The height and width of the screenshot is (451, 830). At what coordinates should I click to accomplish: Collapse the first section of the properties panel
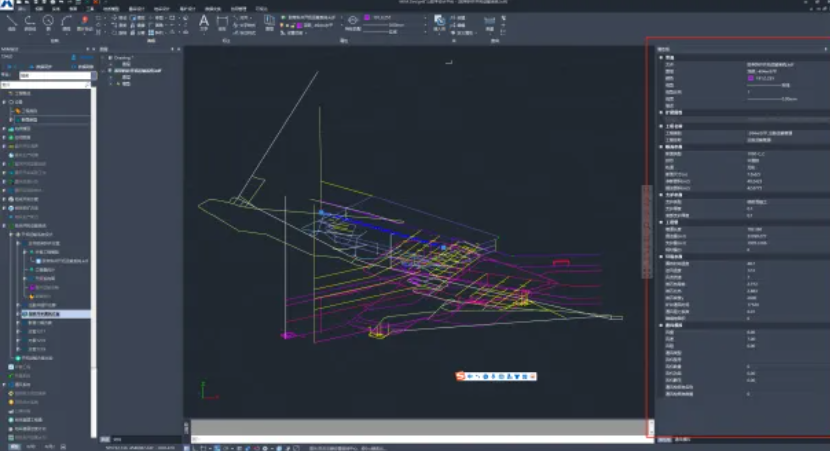click(660, 57)
